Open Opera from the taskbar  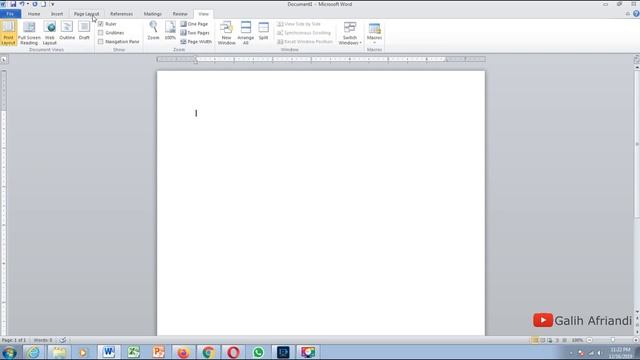point(233,352)
